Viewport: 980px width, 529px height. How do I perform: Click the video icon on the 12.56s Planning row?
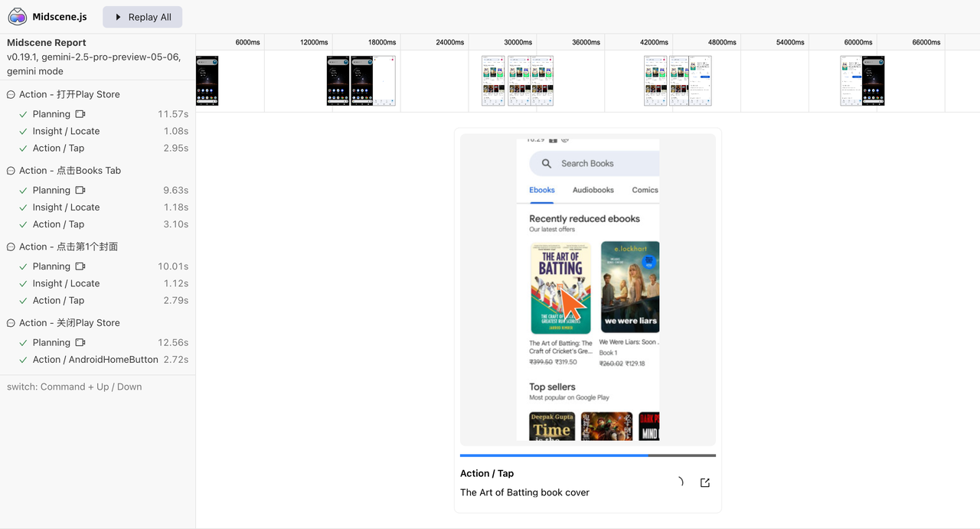tap(80, 343)
